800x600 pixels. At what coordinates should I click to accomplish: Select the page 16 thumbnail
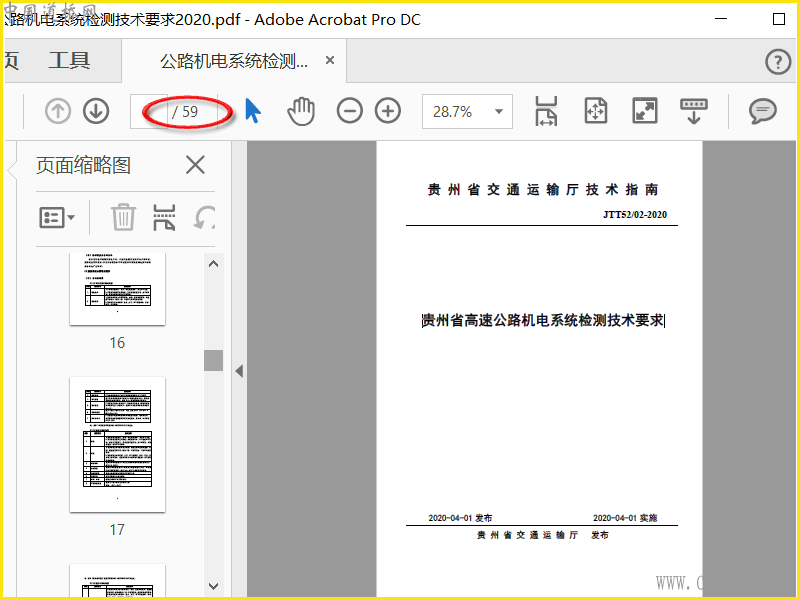coord(117,289)
